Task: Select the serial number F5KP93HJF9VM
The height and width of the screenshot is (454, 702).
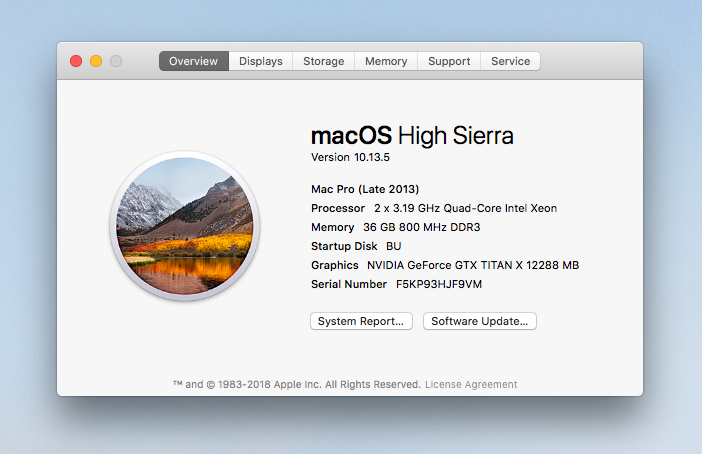Action: coord(439,284)
